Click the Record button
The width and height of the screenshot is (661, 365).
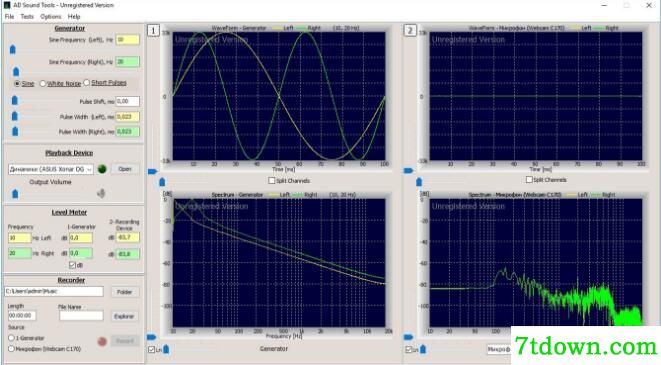(125, 341)
